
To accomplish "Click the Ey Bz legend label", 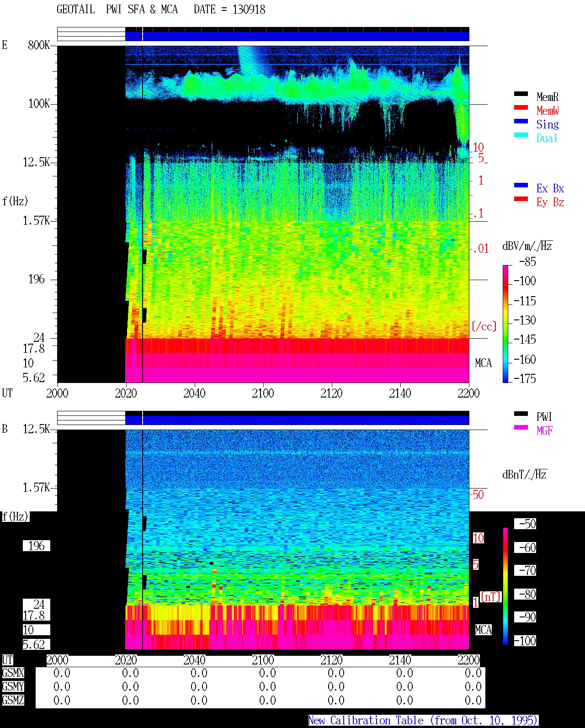I will pyautogui.click(x=550, y=202).
